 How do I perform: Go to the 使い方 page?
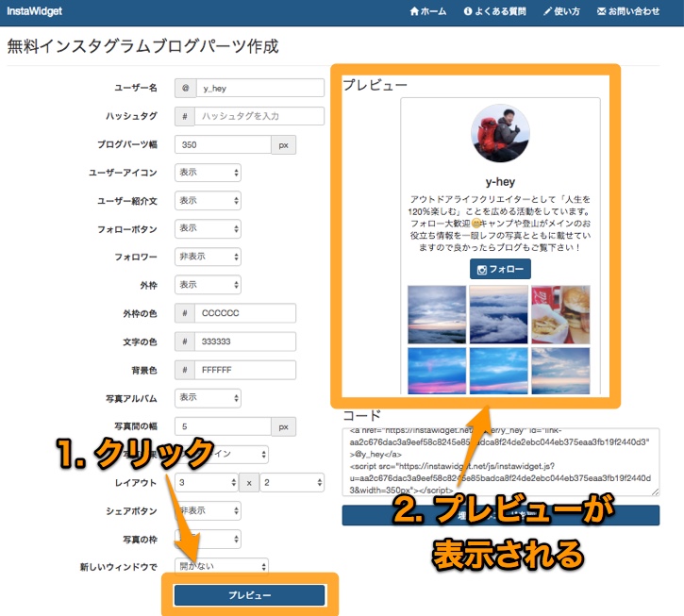(561, 11)
